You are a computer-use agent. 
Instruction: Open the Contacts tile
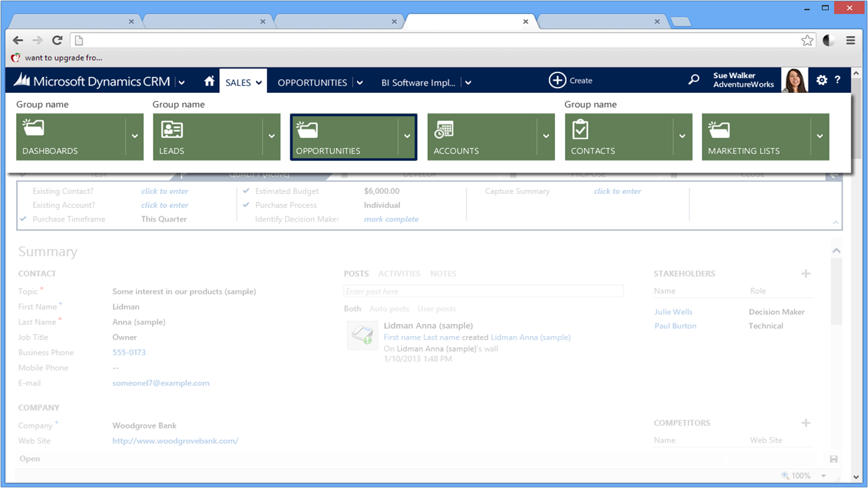[618, 137]
